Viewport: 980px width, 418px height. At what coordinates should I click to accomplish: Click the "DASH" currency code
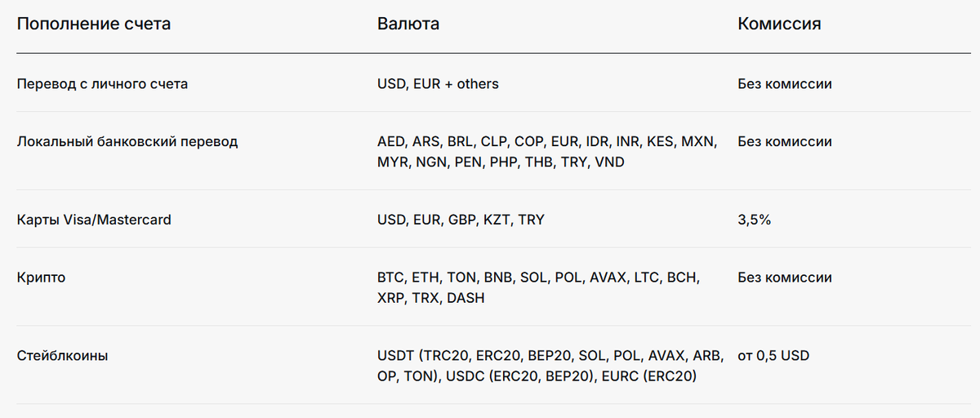pos(465,299)
